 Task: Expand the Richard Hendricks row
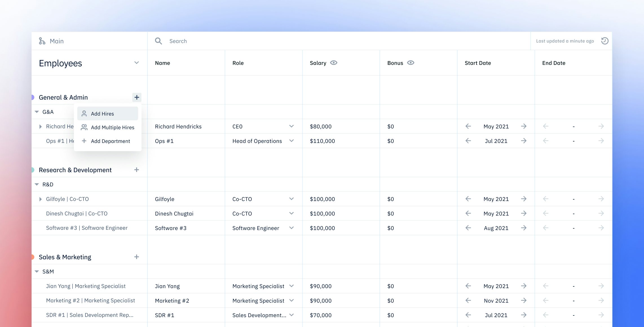click(x=40, y=126)
